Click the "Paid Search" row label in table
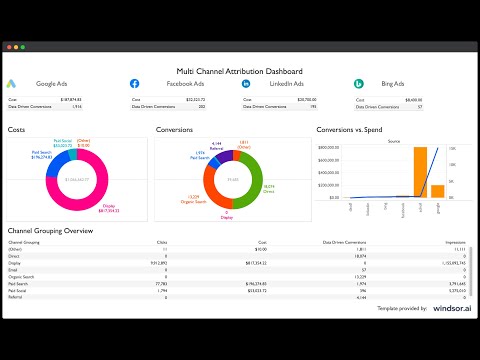480x360 pixels. (18, 284)
